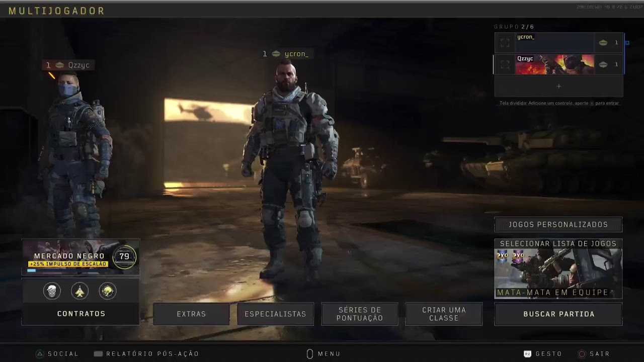Click the Gesto footer label
This screenshot has width=644, height=362.
click(x=548, y=354)
